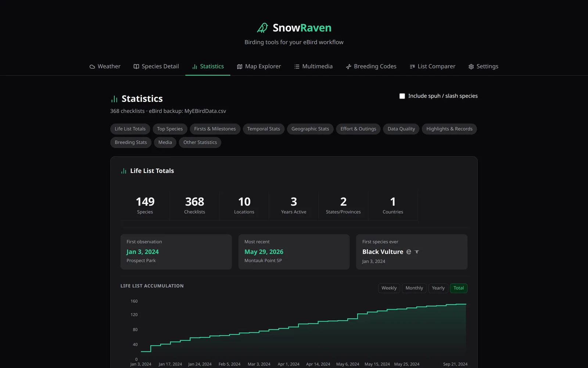Click the list icon on Multimedia tab
This screenshot has height=368, width=588.
click(297, 67)
